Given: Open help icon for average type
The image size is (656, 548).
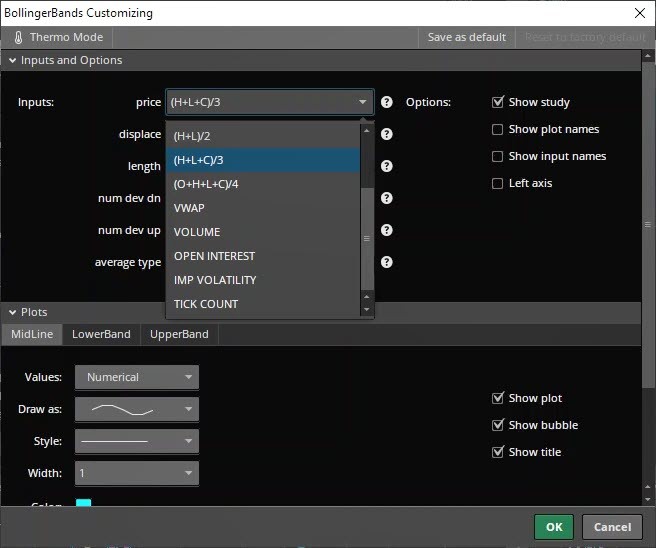Looking at the screenshot, I should (x=387, y=262).
